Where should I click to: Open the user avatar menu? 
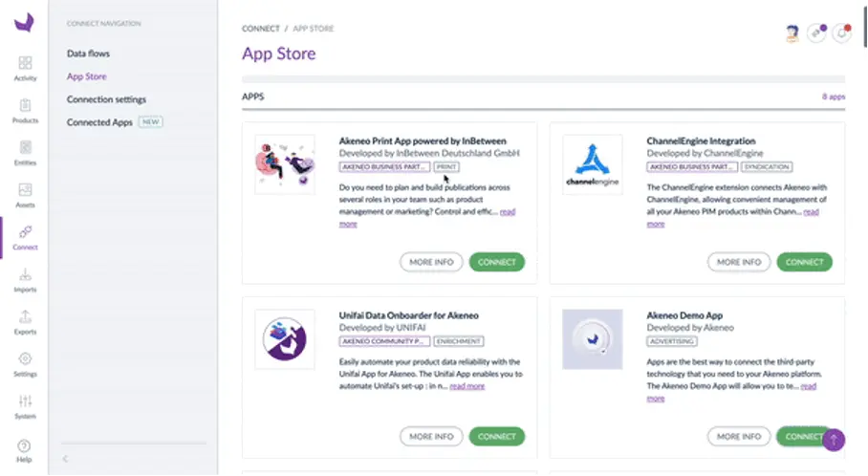click(x=792, y=32)
